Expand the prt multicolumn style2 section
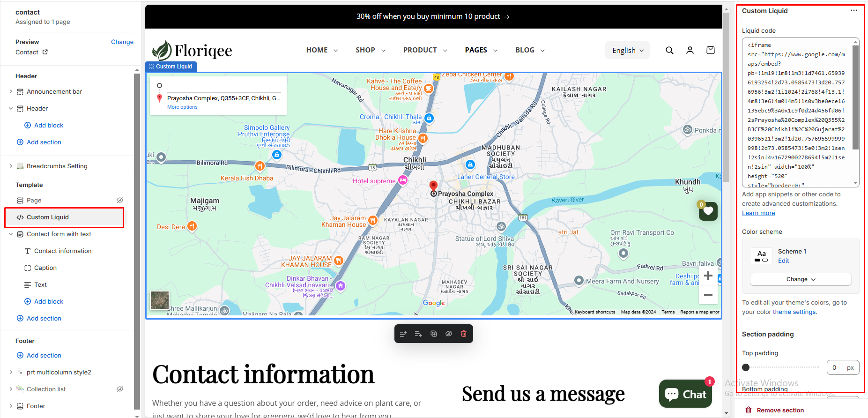The height and width of the screenshot is (418, 868). click(11, 372)
